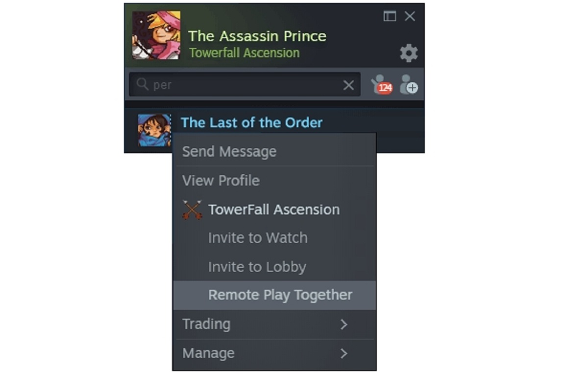Clear the search text with the X icon
Viewport: 588px width, 374px height.
pyautogui.click(x=348, y=85)
